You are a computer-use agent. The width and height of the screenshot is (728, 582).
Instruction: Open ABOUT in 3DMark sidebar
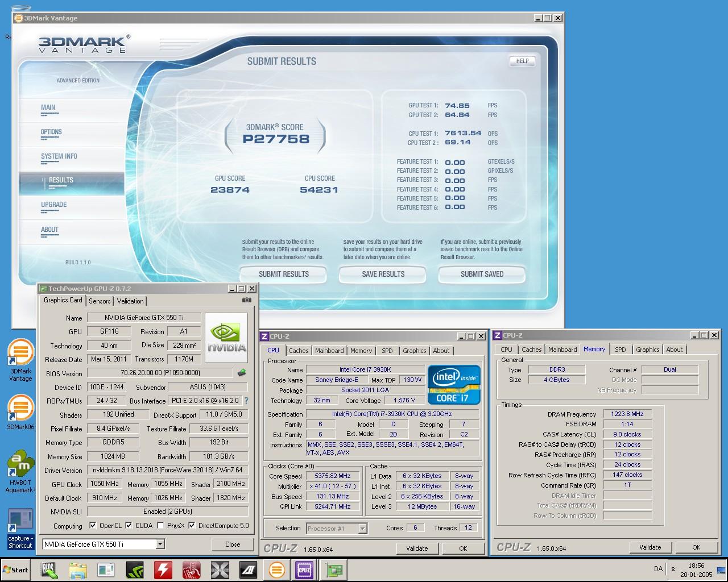[49, 230]
